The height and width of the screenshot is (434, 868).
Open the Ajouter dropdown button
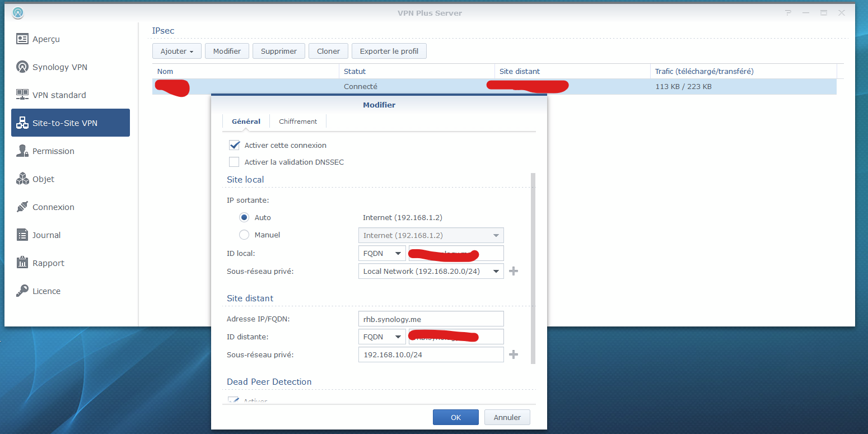[177, 51]
